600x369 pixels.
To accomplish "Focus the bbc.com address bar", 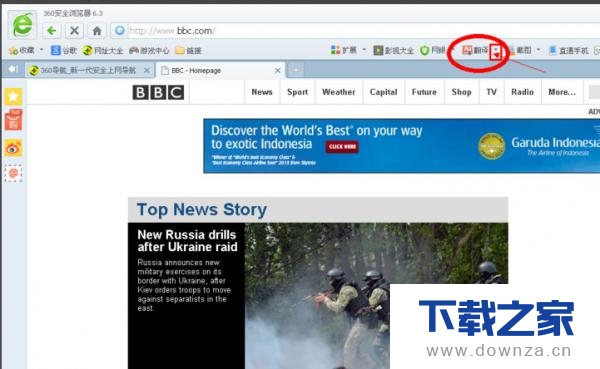I will tap(360, 31).
